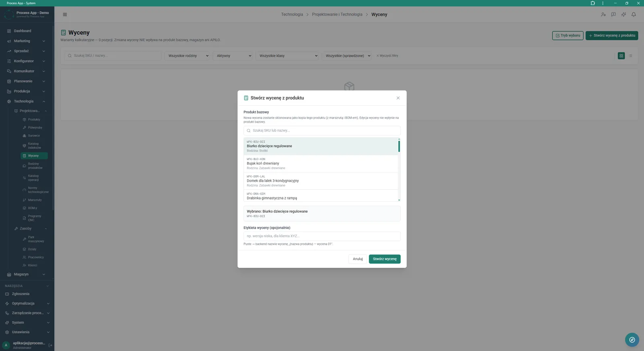Click the Etykieta wyceny input field
Image resolution: width=644 pixels, height=351 pixels.
click(x=322, y=236)
